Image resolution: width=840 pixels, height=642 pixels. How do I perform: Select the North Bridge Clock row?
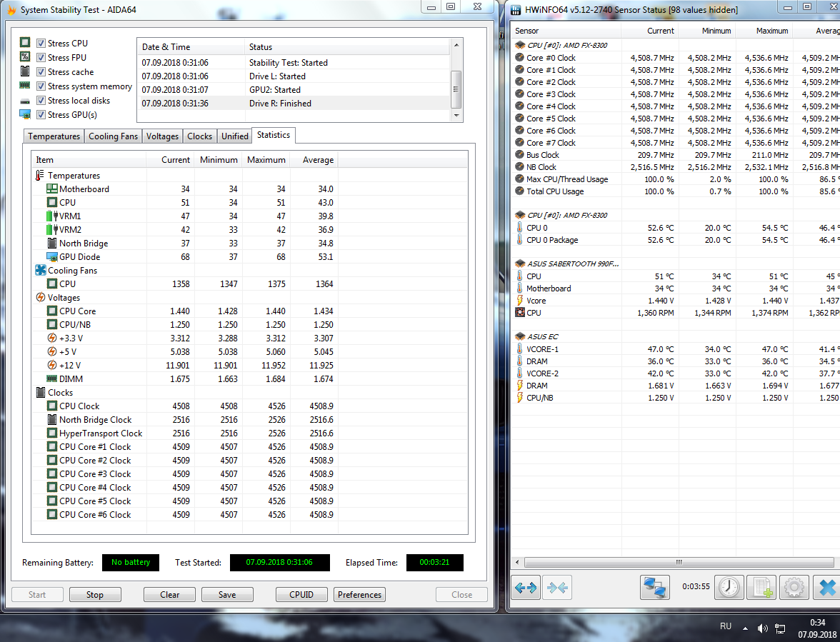[x=185, y=420]
